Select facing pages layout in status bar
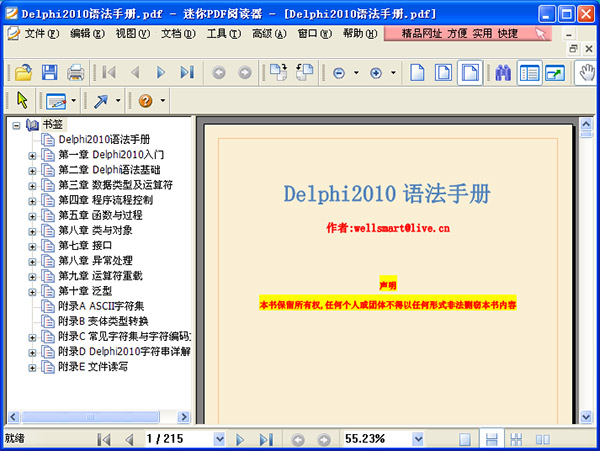This screenshot has height=451, width=600. point(543,439)
